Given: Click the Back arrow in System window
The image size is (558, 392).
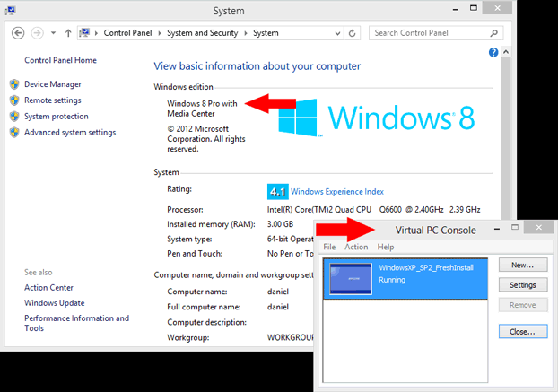Looking at the screenshot, I should tap(18, 33).
